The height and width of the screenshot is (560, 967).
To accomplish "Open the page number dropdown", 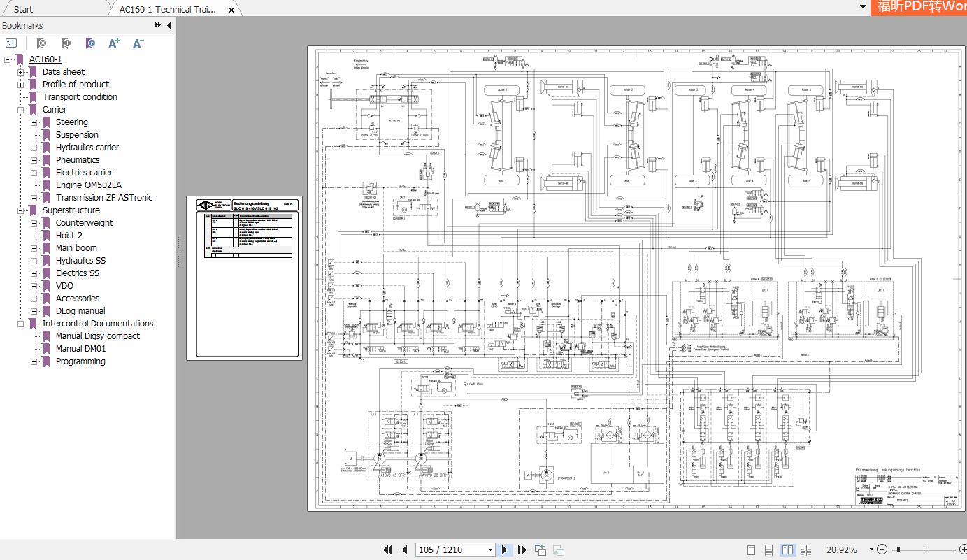I will [489, 550].
